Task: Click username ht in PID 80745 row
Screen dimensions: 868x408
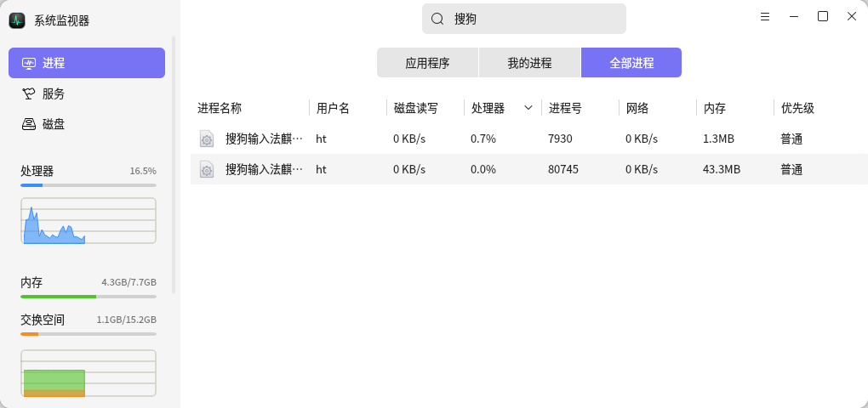Action: pos(321,169)
